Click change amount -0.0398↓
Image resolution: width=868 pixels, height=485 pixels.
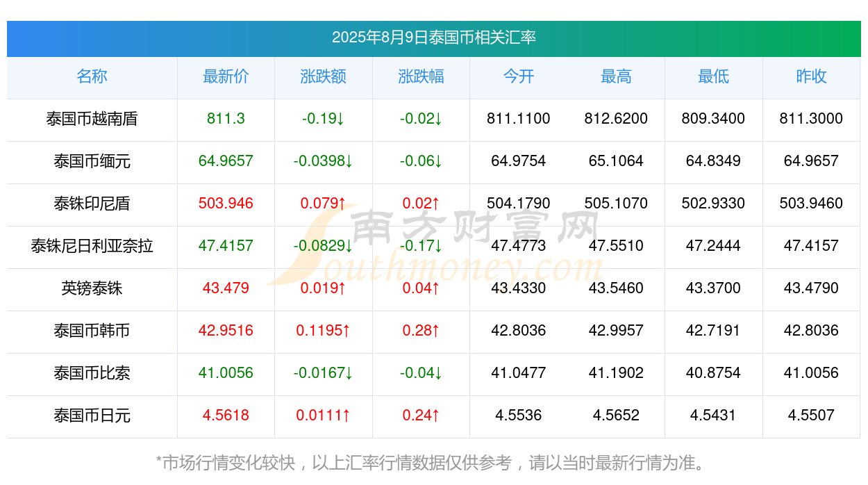(324, 161)
